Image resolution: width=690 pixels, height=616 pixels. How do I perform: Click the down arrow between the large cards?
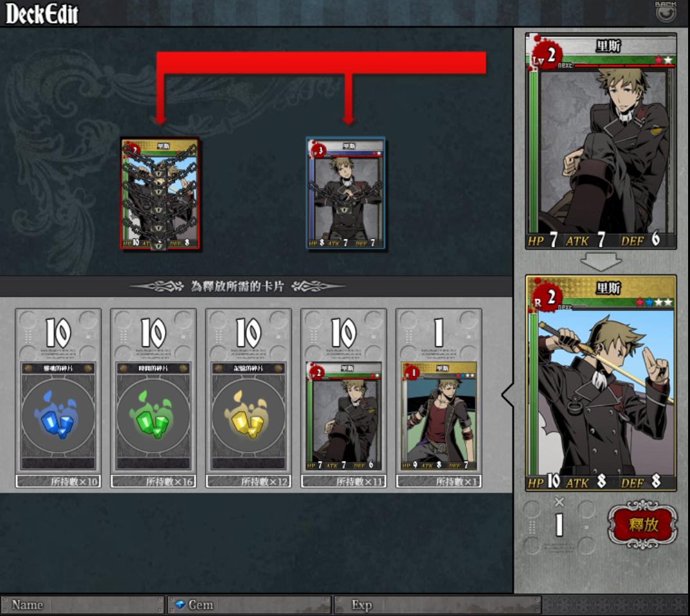click(x=601, y=262)
